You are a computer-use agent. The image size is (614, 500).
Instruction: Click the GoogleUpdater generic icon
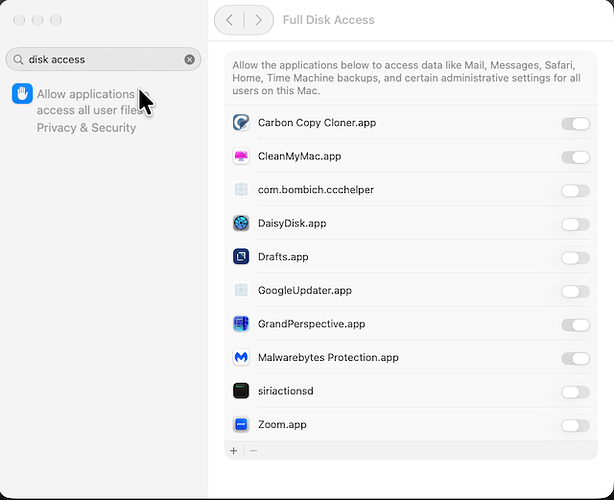(241, 290)
